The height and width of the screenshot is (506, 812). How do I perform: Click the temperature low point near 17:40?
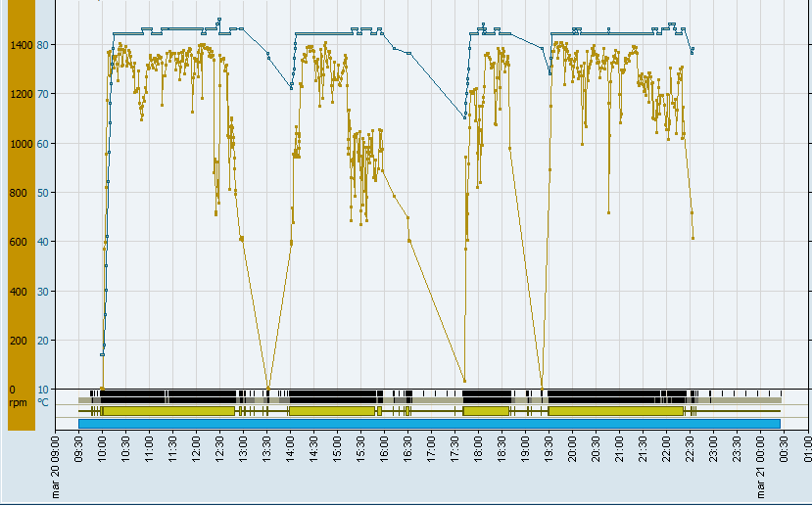click(x=464, y=117)
